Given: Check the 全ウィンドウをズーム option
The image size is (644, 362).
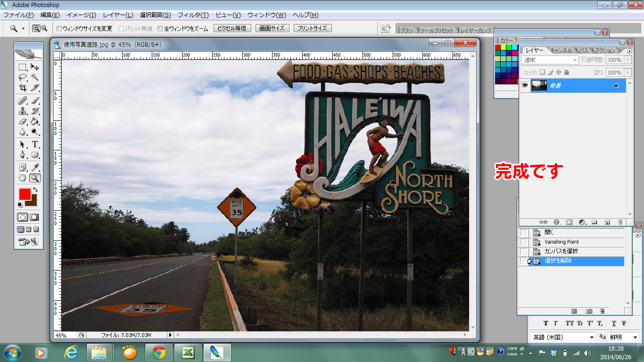Looking at the screenshot, I should pos(160,28).
